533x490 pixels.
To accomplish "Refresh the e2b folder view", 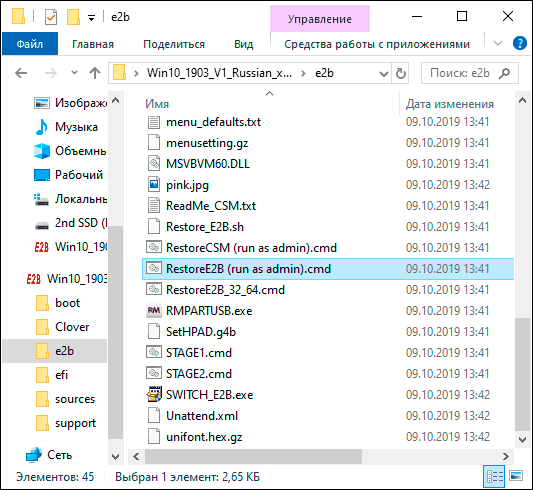I will 400,73.
